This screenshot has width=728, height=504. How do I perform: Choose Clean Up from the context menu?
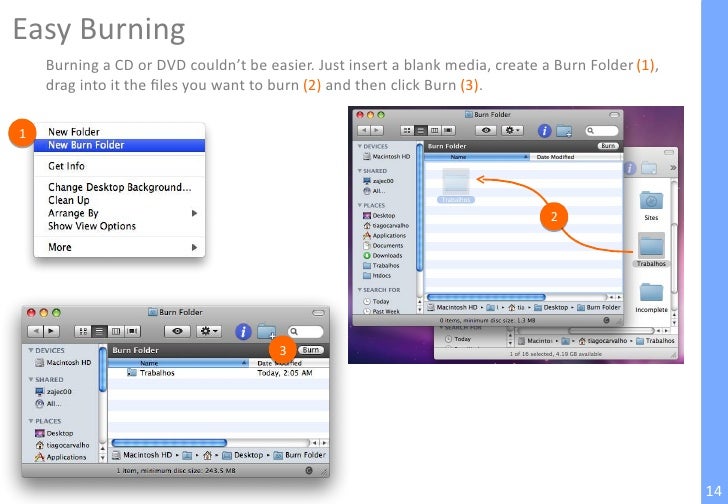[69, 200]
